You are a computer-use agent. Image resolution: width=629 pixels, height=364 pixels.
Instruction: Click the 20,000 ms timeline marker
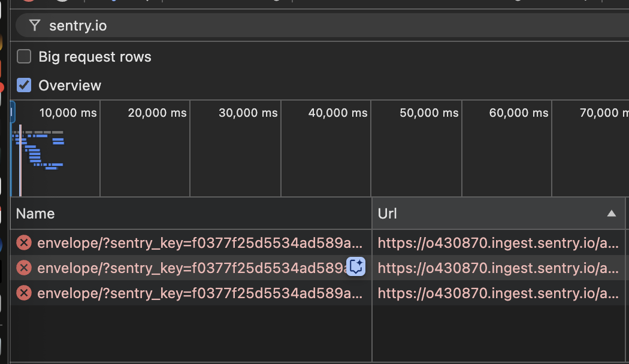click(157, 113)
